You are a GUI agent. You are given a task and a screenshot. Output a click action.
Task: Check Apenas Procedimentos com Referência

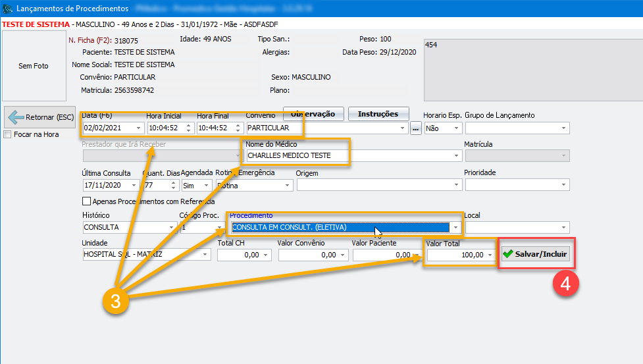(86, 201)
